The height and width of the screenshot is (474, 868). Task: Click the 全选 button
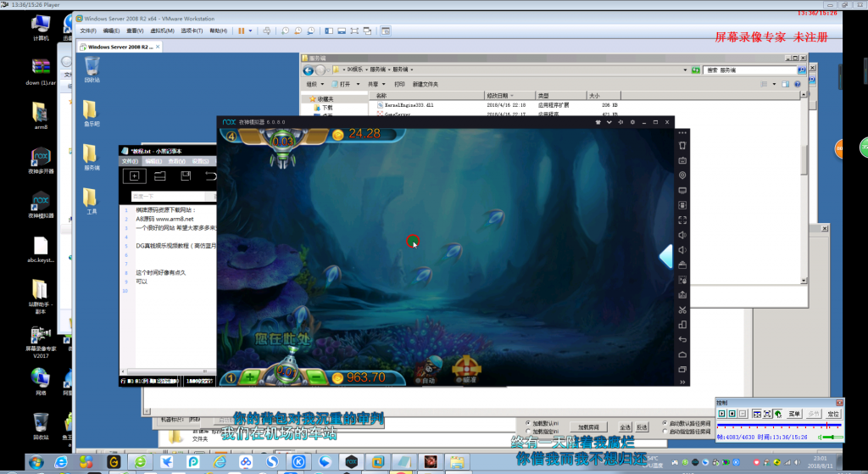click(625, 427)
